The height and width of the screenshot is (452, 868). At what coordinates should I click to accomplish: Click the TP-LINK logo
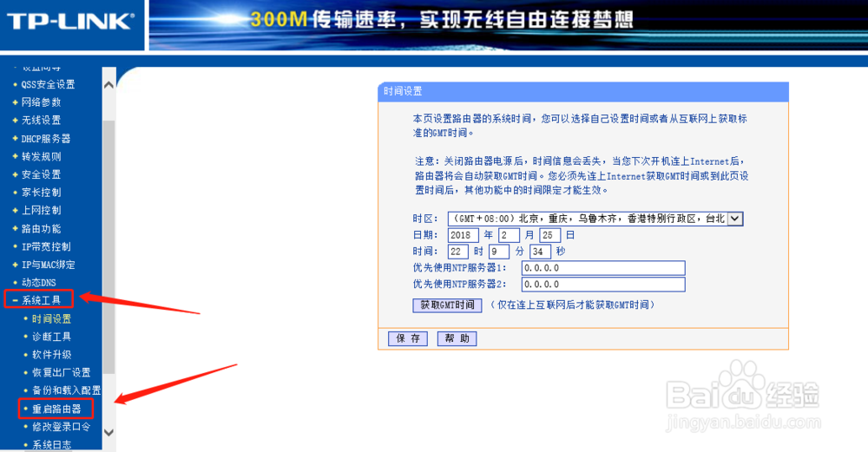[x=70, y=21]
